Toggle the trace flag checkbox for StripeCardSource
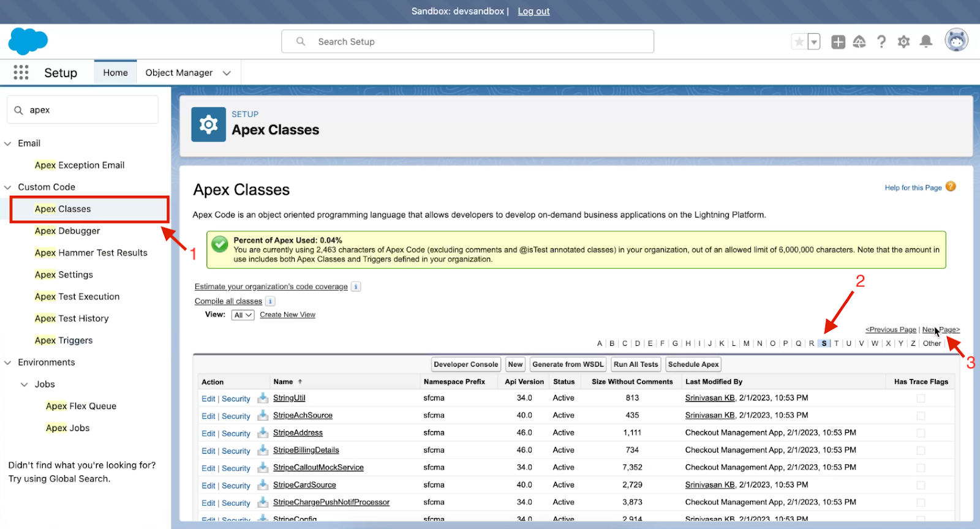The image size is (980, 529). pyautogui.click(x=921, y=486)
